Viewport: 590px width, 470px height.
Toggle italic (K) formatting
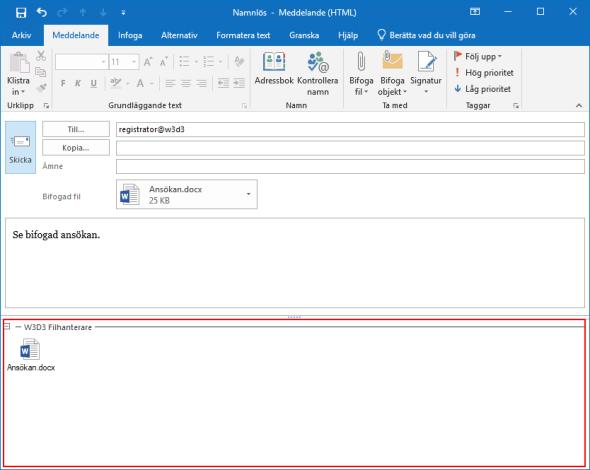[x=78, y=83]
